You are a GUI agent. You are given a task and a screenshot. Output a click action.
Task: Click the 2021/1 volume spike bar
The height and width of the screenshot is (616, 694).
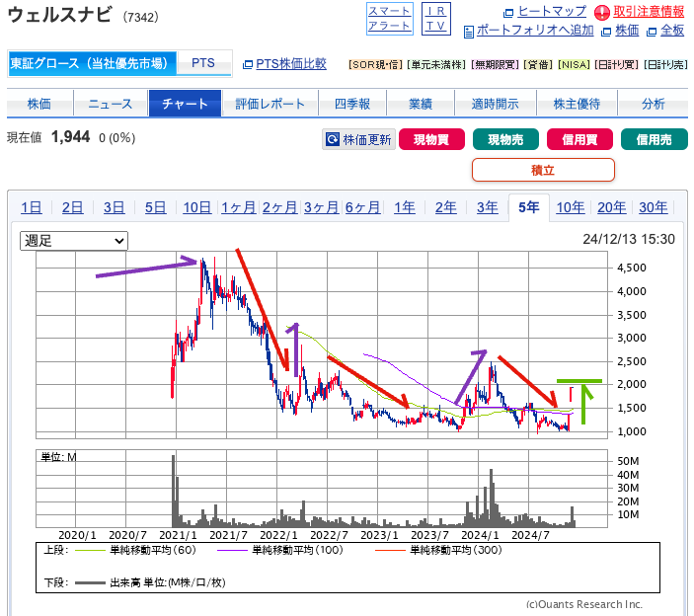174,492
